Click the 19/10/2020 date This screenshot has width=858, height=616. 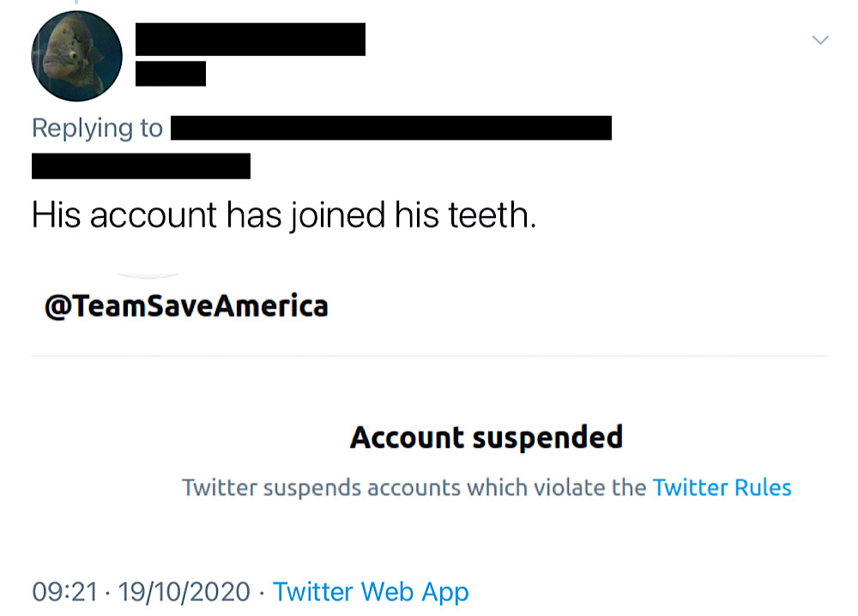pos(184,592)
